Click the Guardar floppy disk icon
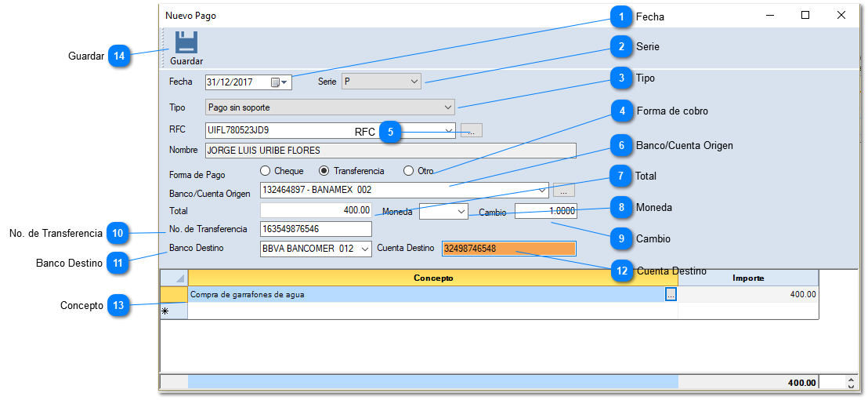 tap(186, 42)
